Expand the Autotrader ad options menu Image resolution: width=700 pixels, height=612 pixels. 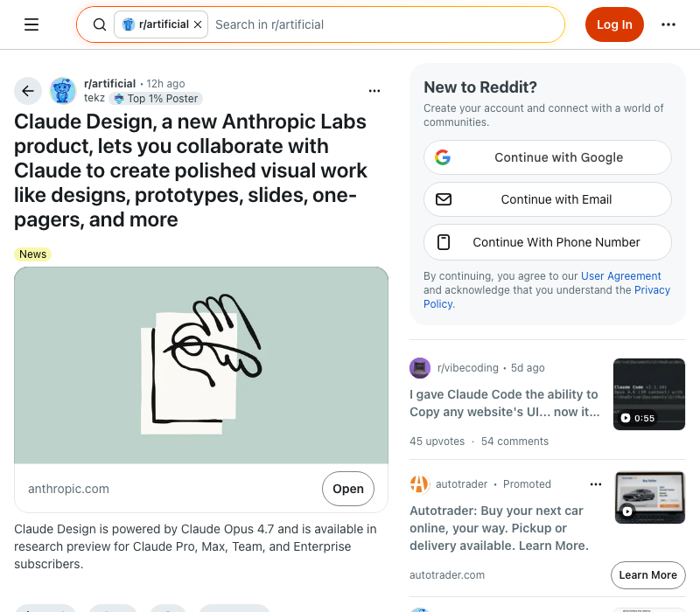pyautogui.click(x=596, y=484)
